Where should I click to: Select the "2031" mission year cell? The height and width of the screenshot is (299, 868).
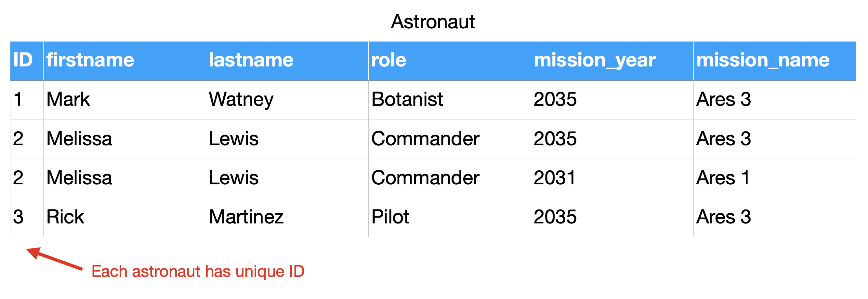[555, 178]
